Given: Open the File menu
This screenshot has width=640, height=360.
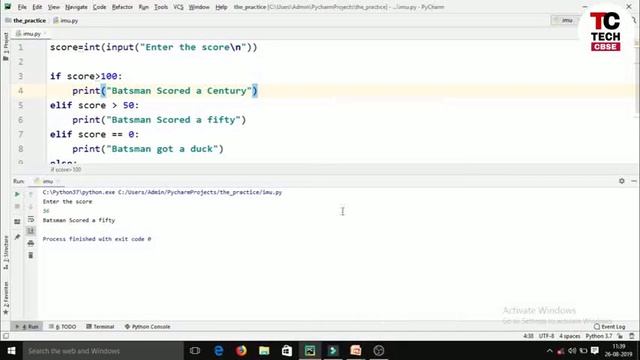Looking at the screenshot, I should coord(22,7).
